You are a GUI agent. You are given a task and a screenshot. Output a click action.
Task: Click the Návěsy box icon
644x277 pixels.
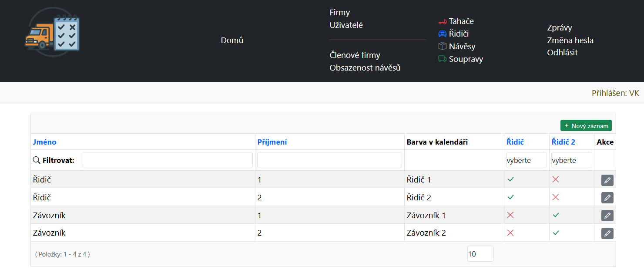click(x=443, y=46)
